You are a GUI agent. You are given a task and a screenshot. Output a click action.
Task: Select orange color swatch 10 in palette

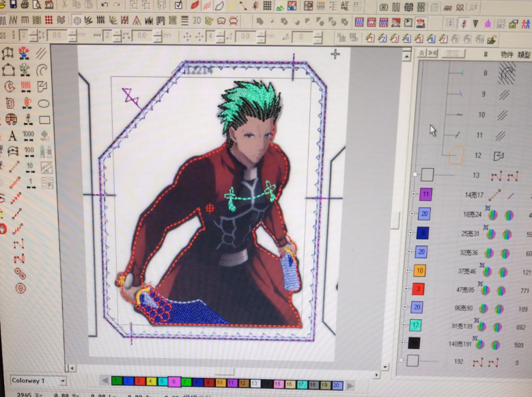pyautogui.click(x=220, y=383)
